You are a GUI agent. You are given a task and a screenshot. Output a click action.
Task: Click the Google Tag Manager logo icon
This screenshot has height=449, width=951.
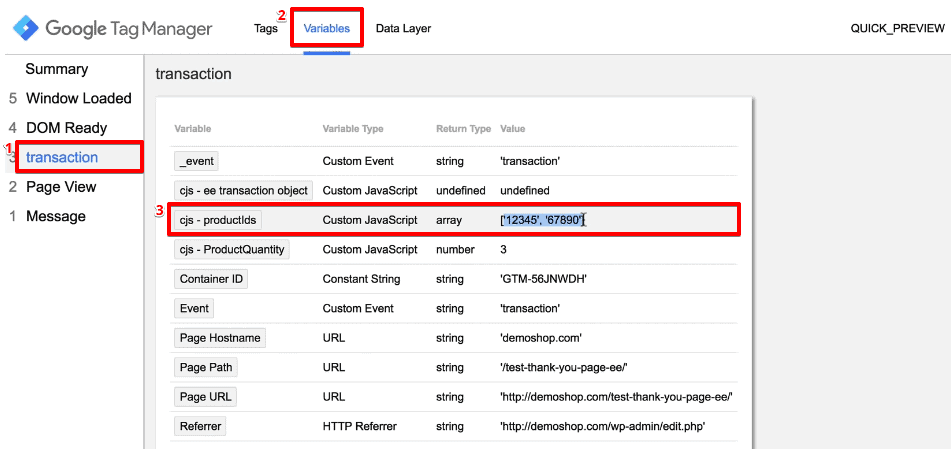(27, 28)
